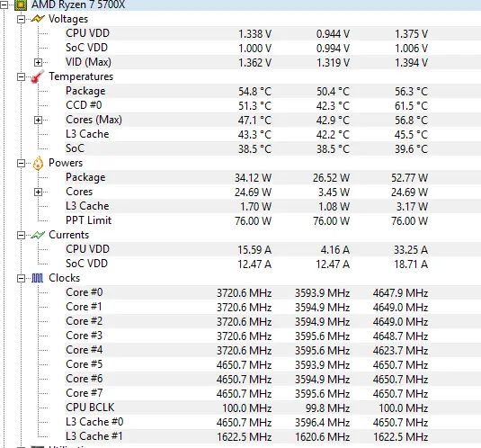Click the 34.12 W Package power value
Image resolution: width=481 pixels, height=448 pixels.
click(x=253, y=177)
